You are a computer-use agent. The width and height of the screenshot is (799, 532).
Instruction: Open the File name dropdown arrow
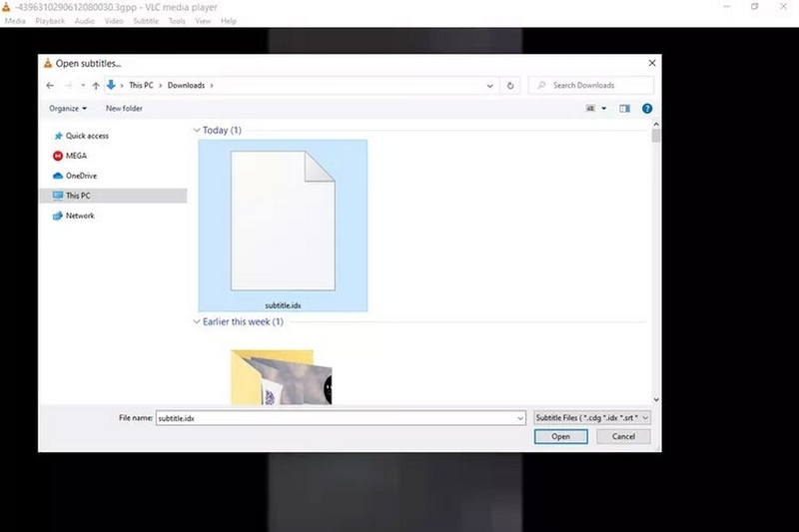(x=520, y=418)
